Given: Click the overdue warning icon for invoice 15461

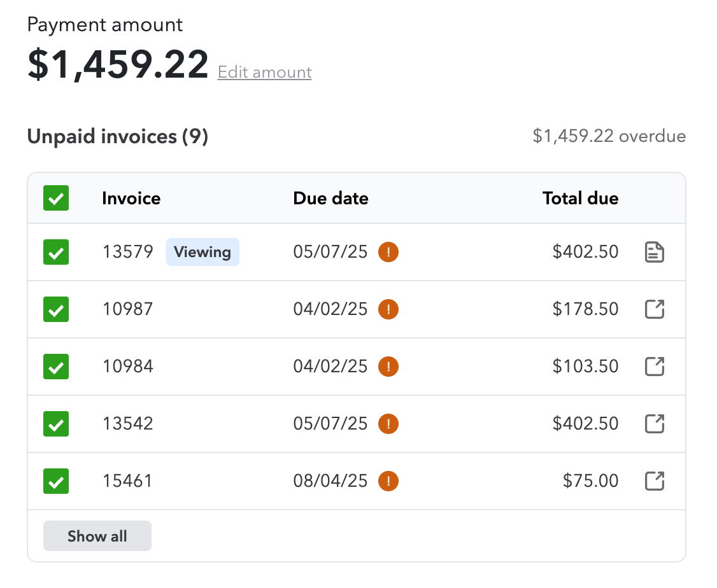Looking at the screenshot, I should click(388, 481).
